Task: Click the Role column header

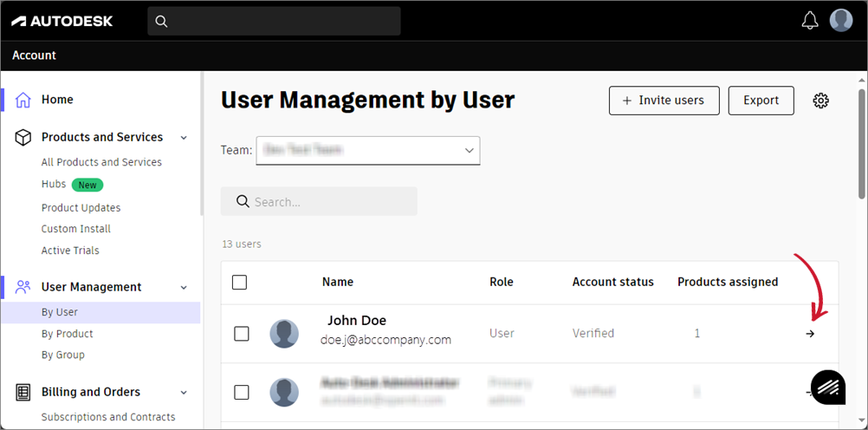Action: (x=501, y=282)
